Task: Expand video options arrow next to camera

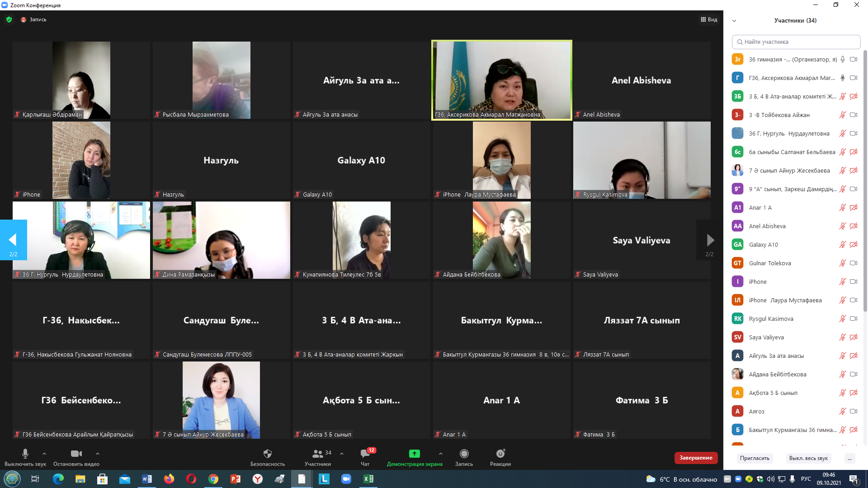Action: click(x=98, y=454)
